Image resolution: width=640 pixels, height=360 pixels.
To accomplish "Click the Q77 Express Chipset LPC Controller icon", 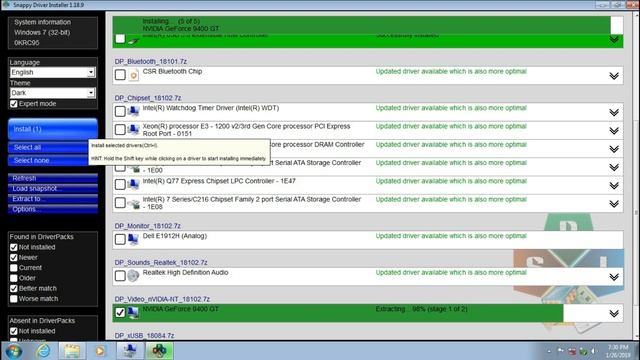I will (133, 184).
